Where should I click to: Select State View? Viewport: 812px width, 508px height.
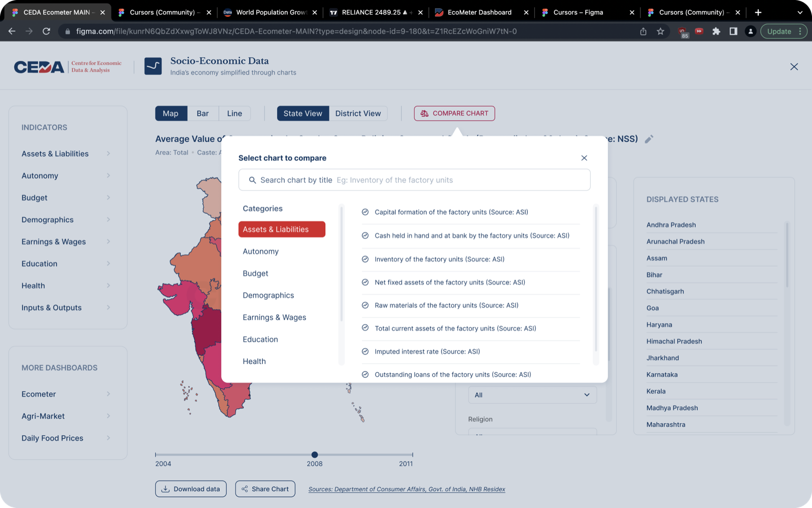[303, 114]
